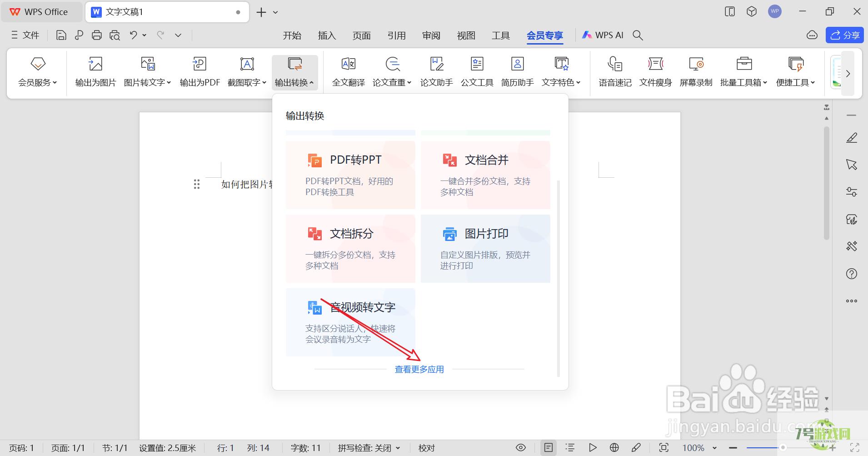
Task: Open 公文工具
Action: click(x=477, y=72)
